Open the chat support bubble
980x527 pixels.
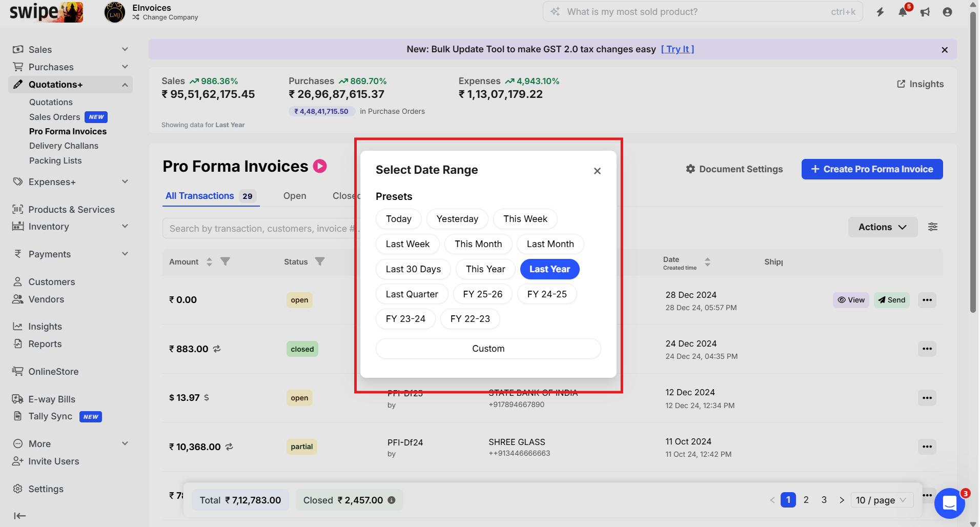949,503
